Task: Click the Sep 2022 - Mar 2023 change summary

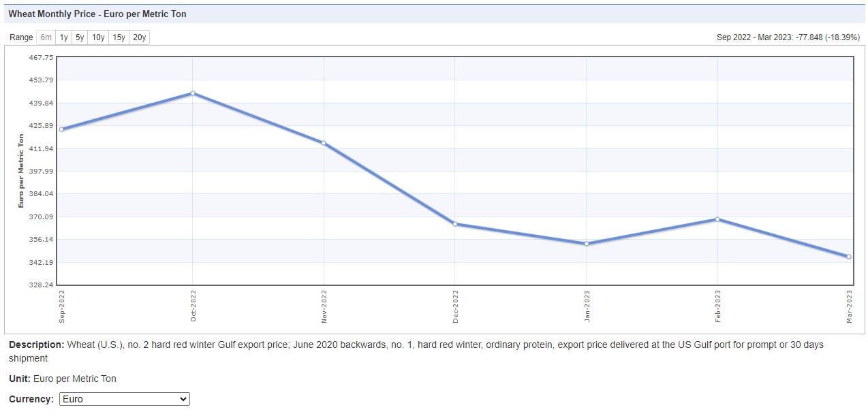Action: pyautogui.click(x=788, y=37)
